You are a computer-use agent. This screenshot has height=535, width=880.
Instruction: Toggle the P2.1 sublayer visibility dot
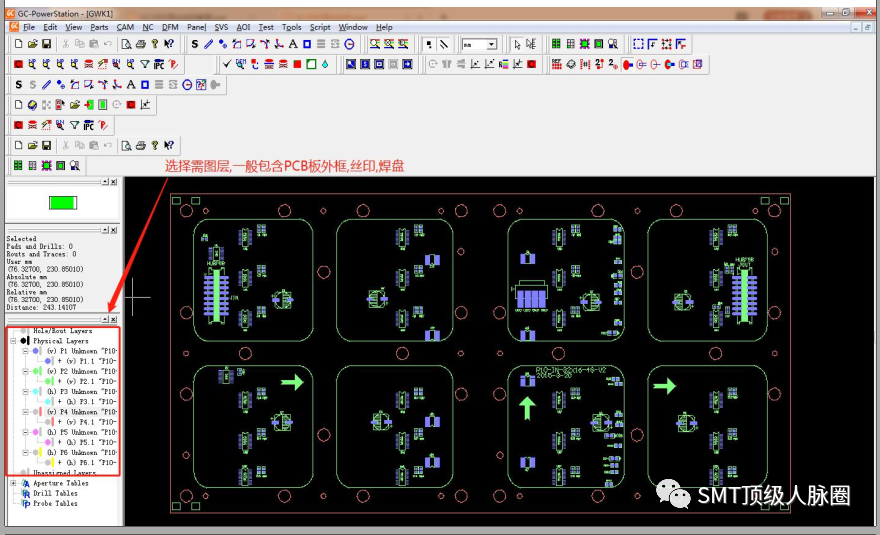[48, 381]
